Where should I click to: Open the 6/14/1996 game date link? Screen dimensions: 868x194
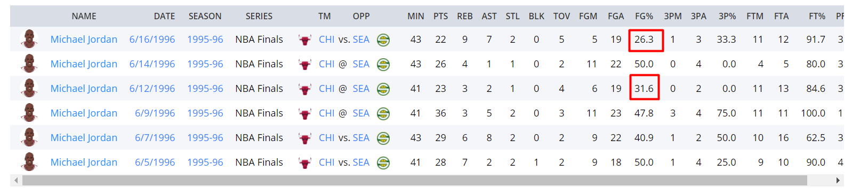152,64
